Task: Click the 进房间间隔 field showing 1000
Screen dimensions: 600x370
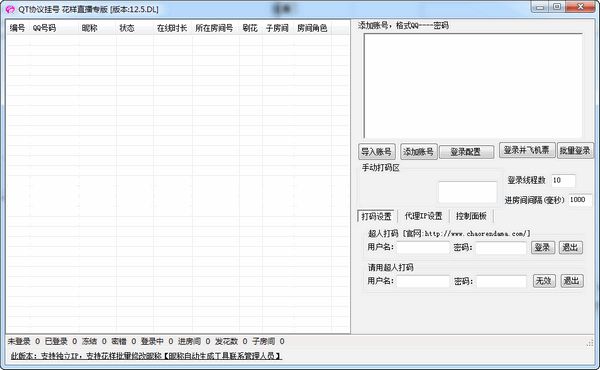Action: point(580,200)
